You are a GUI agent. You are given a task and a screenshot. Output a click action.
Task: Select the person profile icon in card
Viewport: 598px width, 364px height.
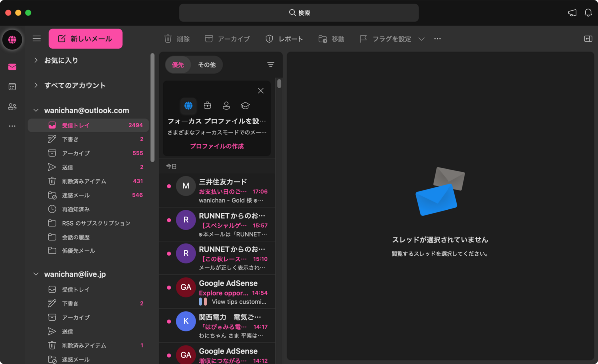(226, 106)
